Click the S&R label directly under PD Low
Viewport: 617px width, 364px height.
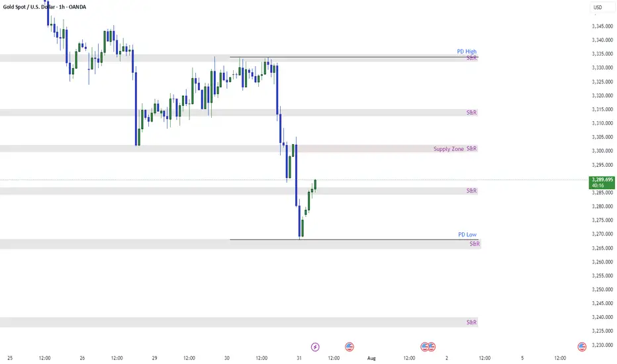click(x=475, y=244)
